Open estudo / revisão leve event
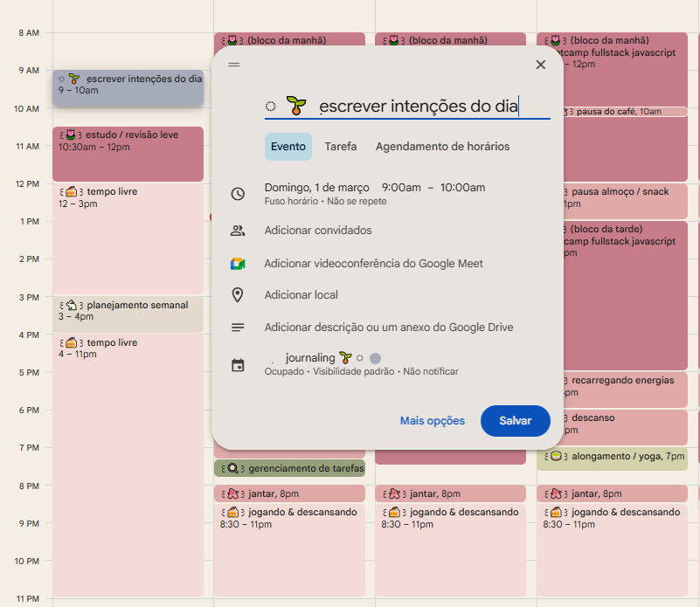This screenshot has height=607, width=700. pyautogui.click(x=128, y=154)
